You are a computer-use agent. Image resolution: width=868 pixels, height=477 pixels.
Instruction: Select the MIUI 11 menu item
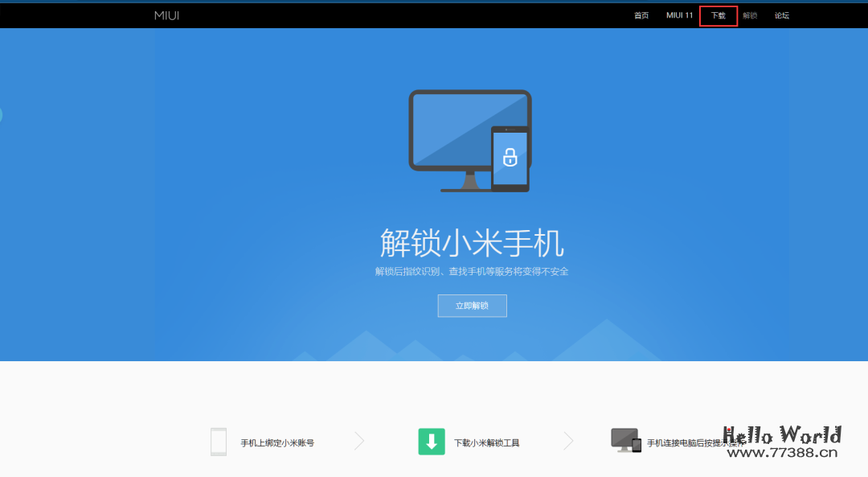679,14
